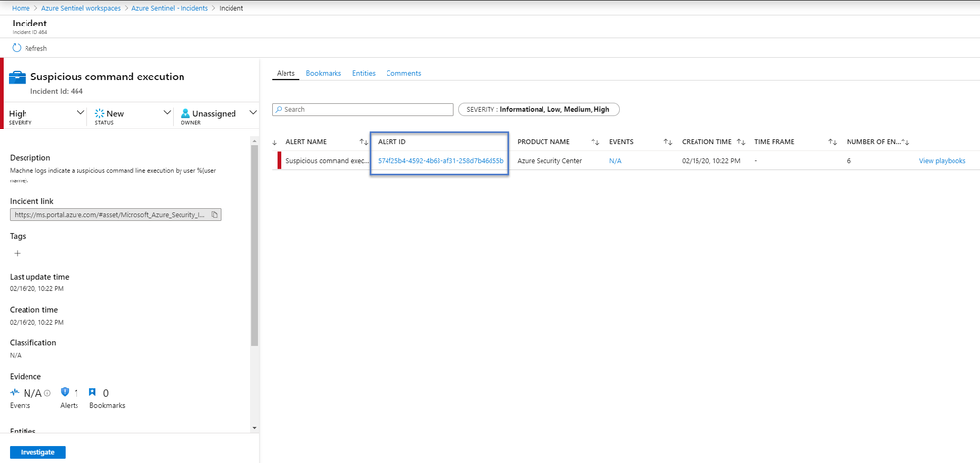
Task: Click the New status spinner icon
Action: pyautogui.click(x=99, y=113)
